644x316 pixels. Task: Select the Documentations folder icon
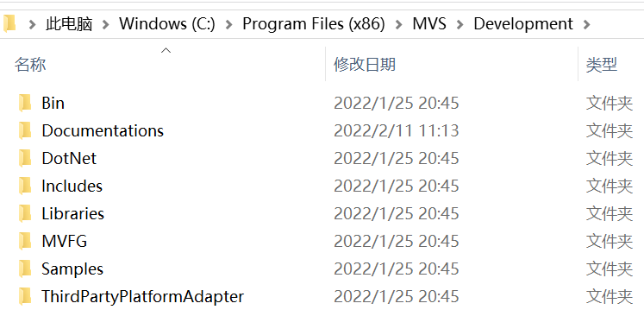tap(25, 130)
